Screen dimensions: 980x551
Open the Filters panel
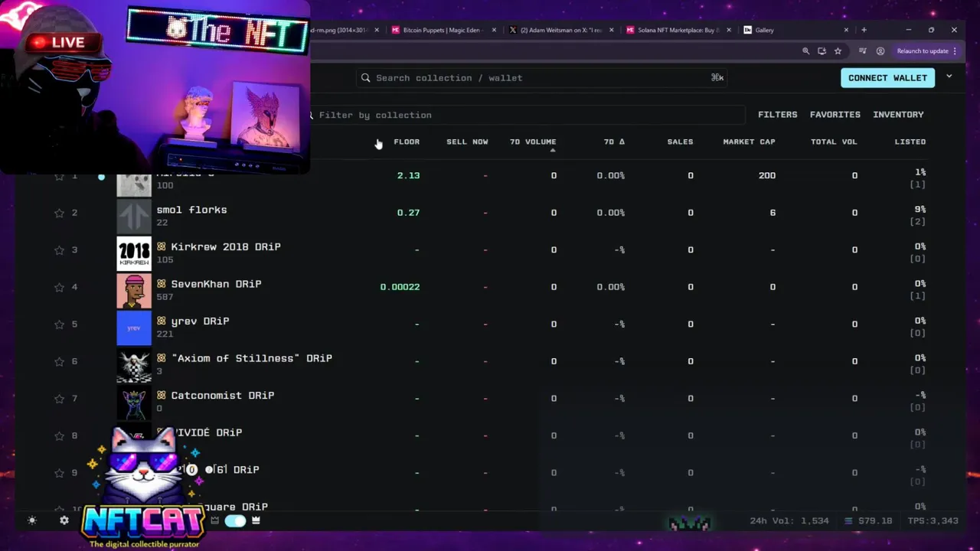[778, 115]
